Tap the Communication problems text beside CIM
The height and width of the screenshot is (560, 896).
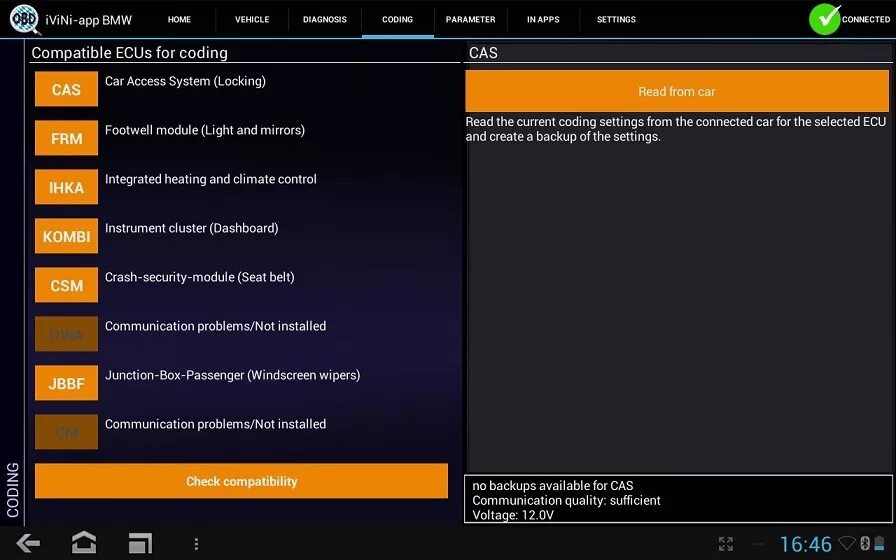tap(215, 424)
